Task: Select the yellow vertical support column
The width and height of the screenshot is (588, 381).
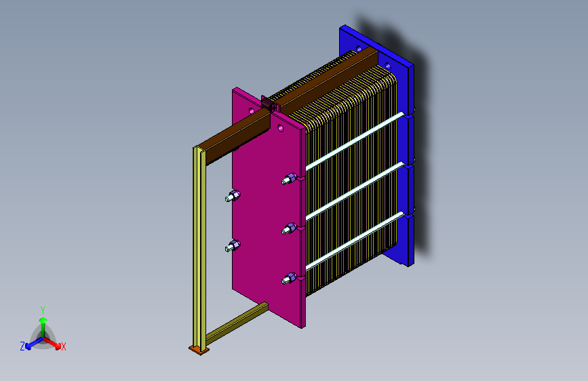Action: [x=199, y=247]
